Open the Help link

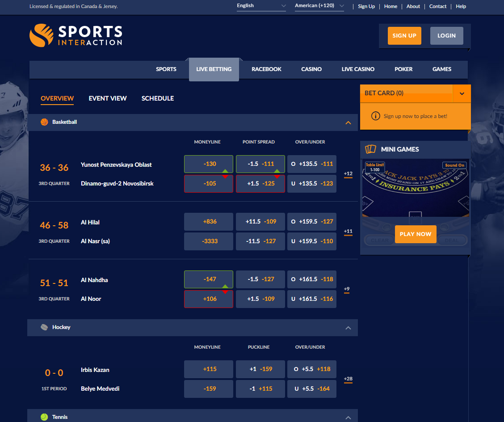(461, 6)
